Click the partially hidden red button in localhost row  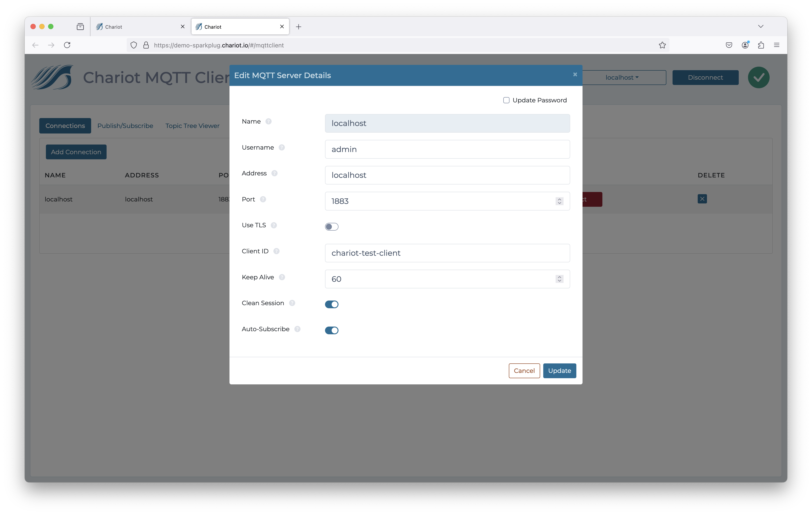[x=592, y=199]
